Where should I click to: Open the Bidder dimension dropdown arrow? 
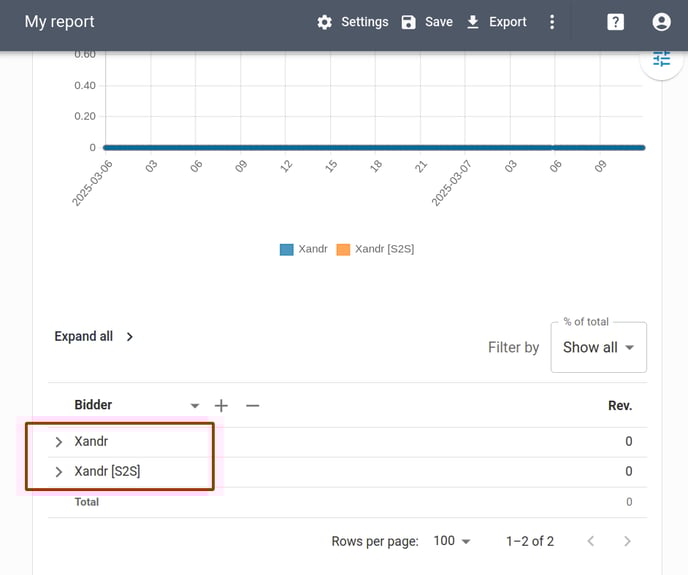(x=195, y=406)
